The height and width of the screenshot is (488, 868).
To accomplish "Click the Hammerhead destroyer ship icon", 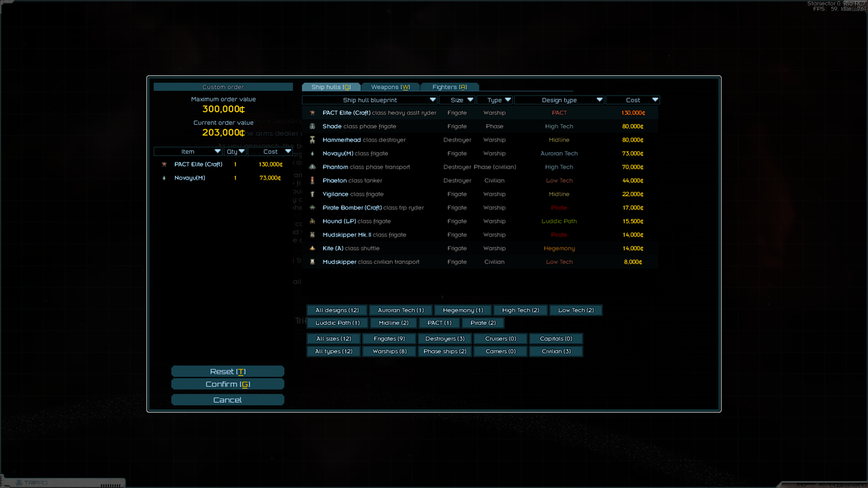I will [312, 140].
